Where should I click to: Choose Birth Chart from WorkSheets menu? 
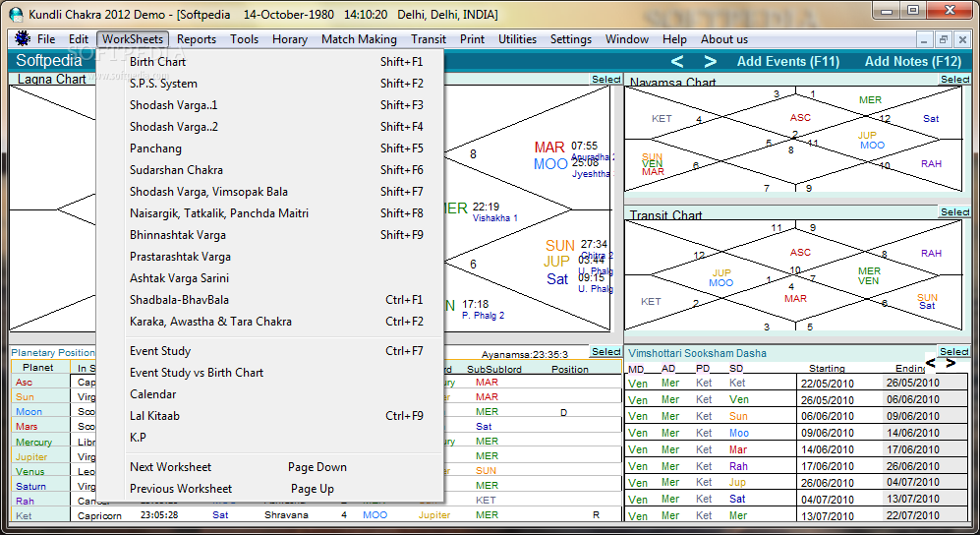(270, 62)
